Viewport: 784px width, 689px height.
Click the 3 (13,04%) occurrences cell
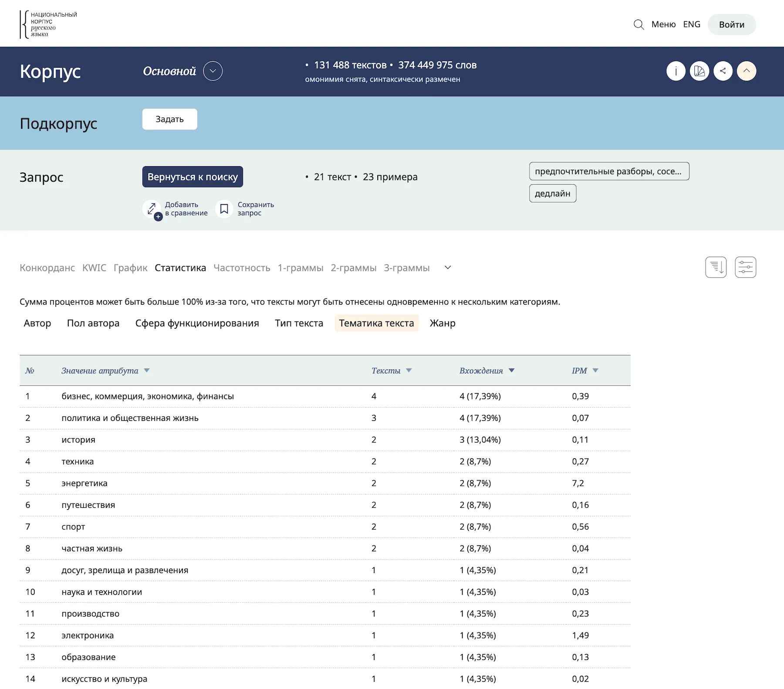pos(480,440)
